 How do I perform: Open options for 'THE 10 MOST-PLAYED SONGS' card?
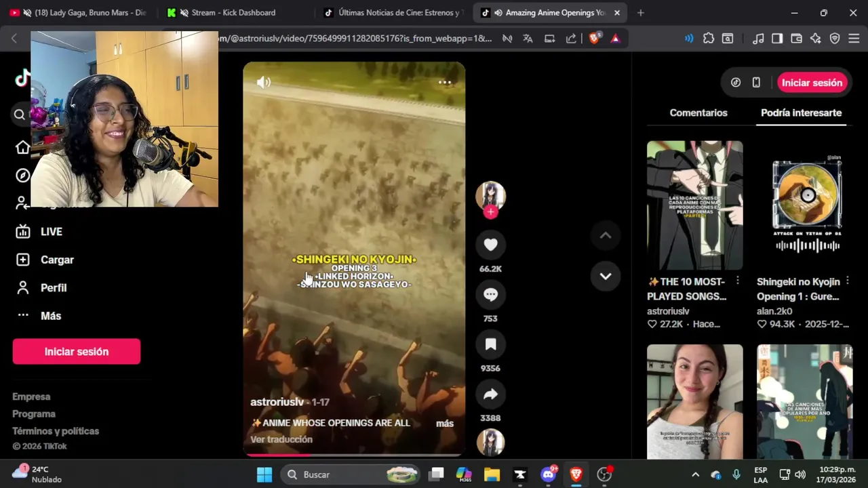tap(737, 281)
